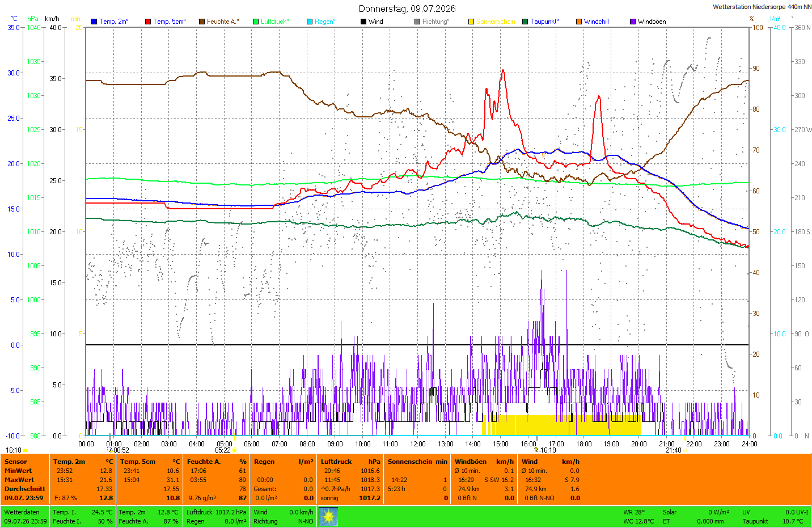
Task: Click the sunny weather icon in status bar
Action: pyautogui.click(x=328, y=516)
